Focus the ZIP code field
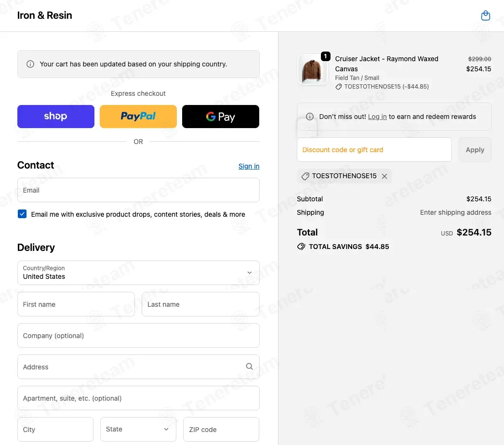The width and height of the screenshot is (504, 445). (x=221, y=429)
